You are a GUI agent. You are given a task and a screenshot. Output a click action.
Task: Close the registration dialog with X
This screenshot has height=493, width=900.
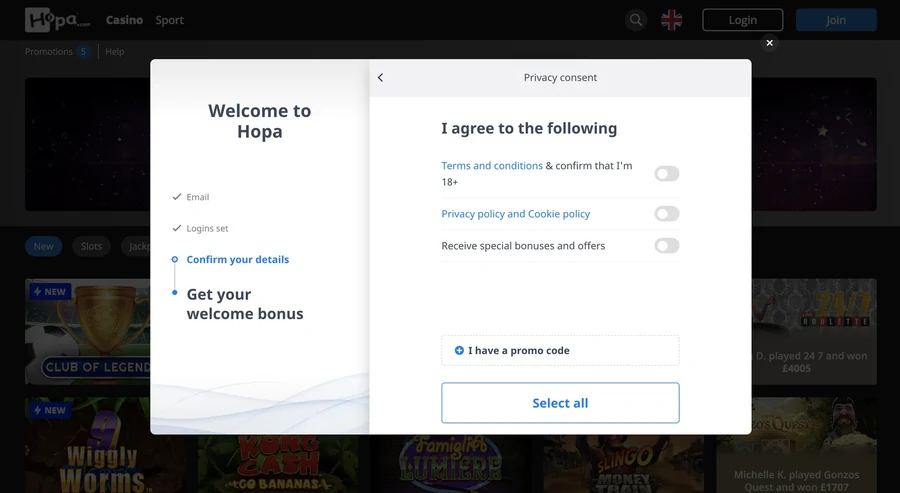[x=769, y=43]
